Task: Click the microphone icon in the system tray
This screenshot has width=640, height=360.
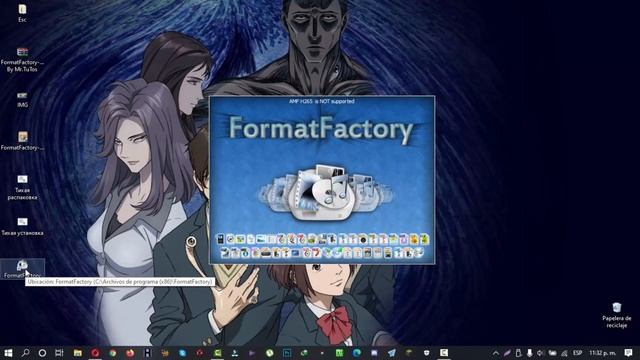Action: (x=529, y=353)
